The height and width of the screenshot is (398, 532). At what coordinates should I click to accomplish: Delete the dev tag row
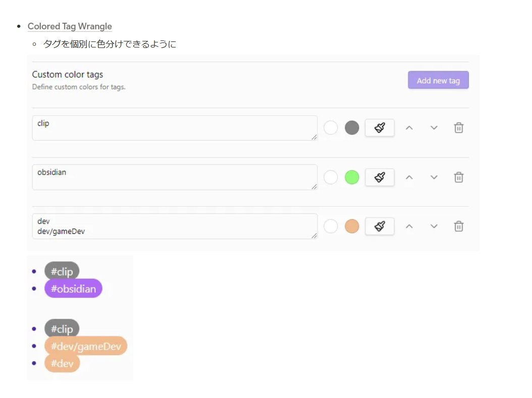pos(458,226)
